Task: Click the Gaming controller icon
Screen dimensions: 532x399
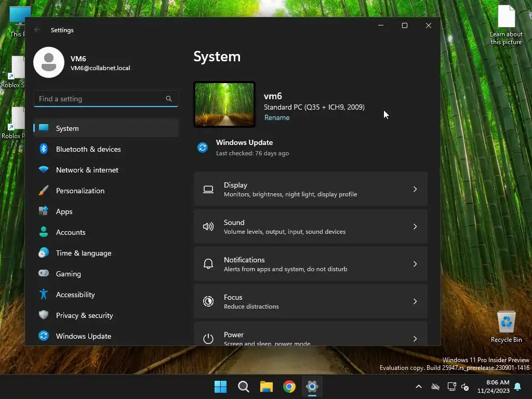Action: [44, 273]
